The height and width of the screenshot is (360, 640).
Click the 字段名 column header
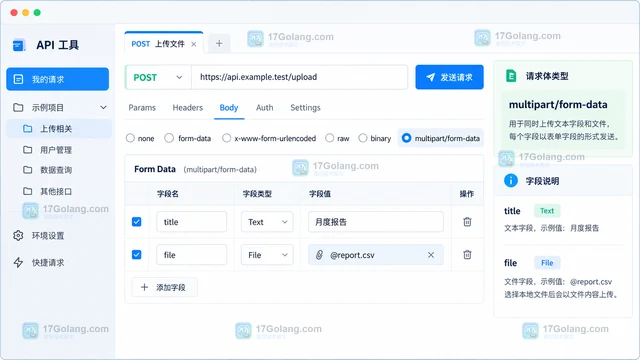[168, 194]
